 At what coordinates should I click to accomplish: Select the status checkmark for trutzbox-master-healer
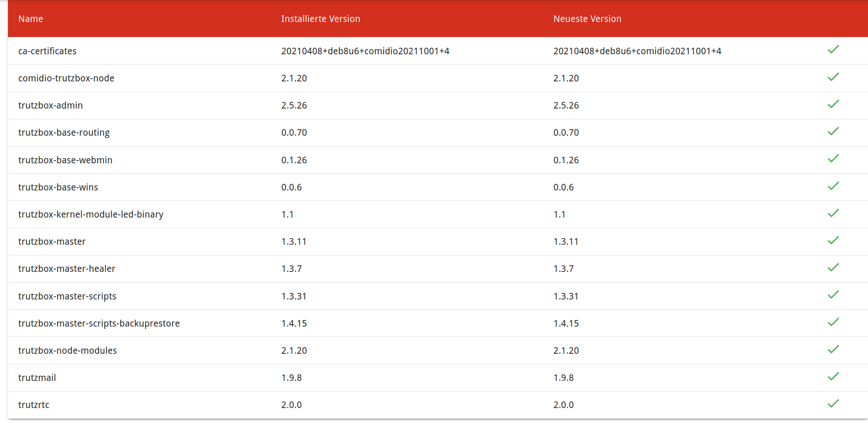[833, 267]
